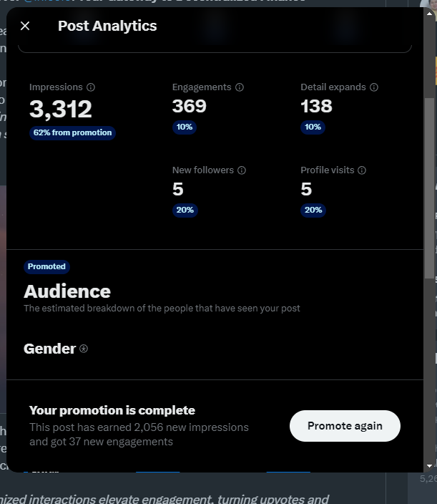
Task: Click the Audience section heading
Action: tap(67, 291)
